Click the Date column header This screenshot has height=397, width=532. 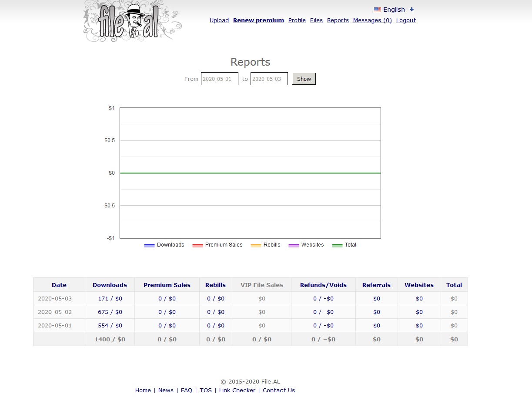tap(59, 285)
